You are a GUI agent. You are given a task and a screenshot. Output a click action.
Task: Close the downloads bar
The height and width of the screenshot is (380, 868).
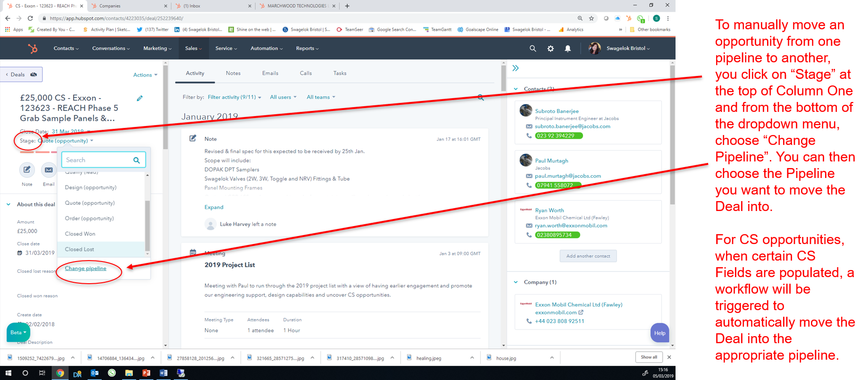669,357
